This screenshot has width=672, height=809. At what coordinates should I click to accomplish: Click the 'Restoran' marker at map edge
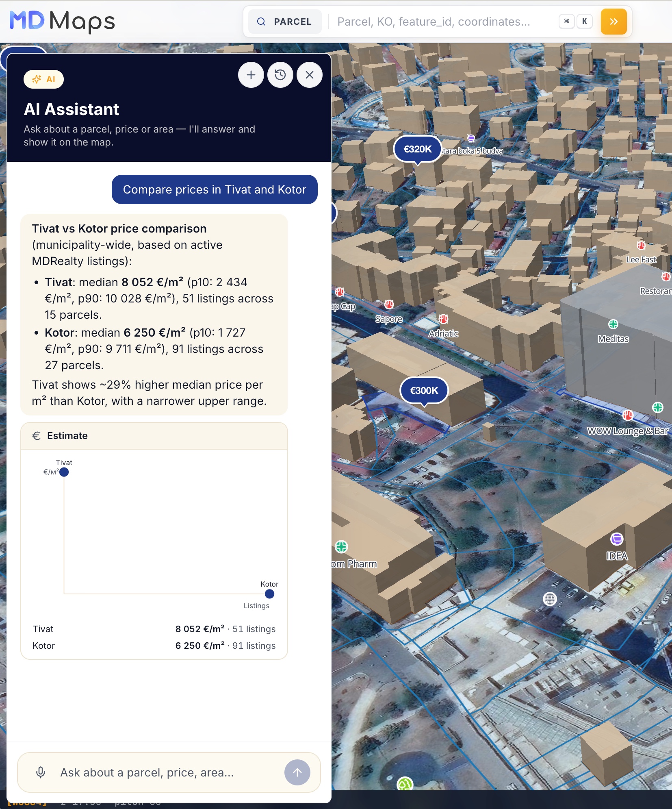click(x=665, y=277)
